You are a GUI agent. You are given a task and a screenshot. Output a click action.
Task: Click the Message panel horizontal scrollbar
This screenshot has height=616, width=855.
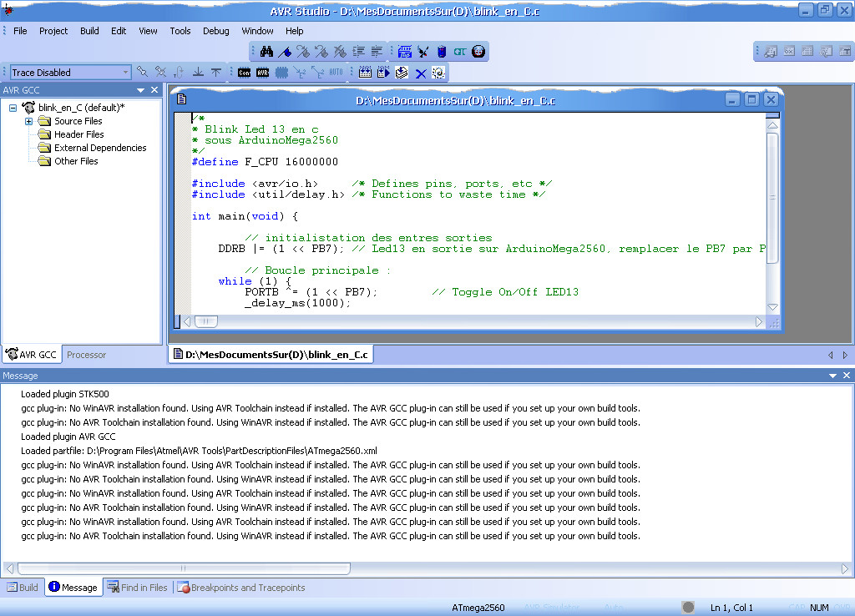[184, 569]
